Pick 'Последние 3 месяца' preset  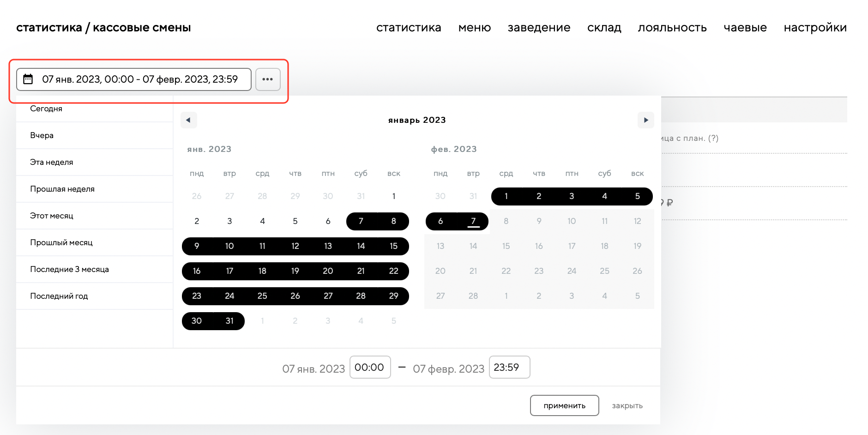pyautogui.click(x=69, y=269)
